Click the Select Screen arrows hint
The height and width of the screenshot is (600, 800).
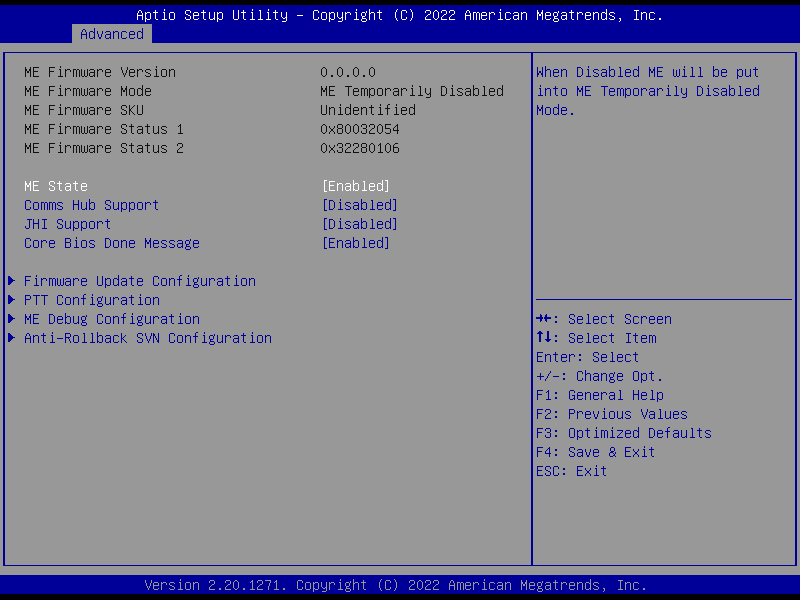[x=604, y=319]
